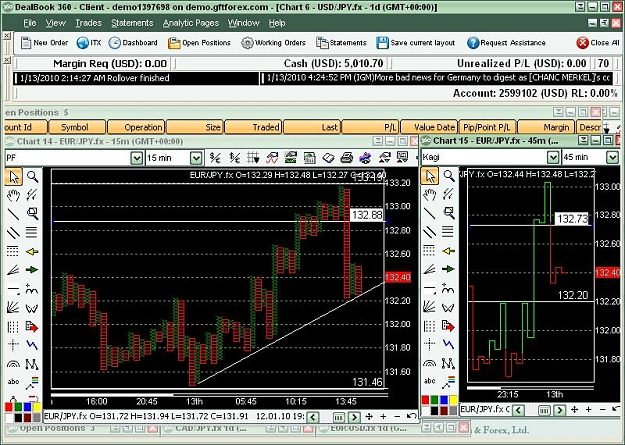Click the first currency $/€ icon in Chart 14
The width and height of the screenshot is (625, 445).
click(215, 158)
